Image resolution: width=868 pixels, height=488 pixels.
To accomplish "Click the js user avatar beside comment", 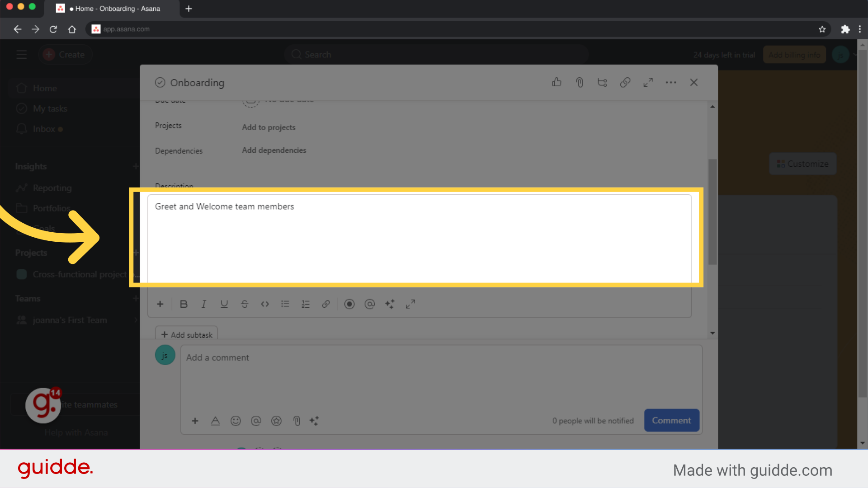I will point(165,355).
